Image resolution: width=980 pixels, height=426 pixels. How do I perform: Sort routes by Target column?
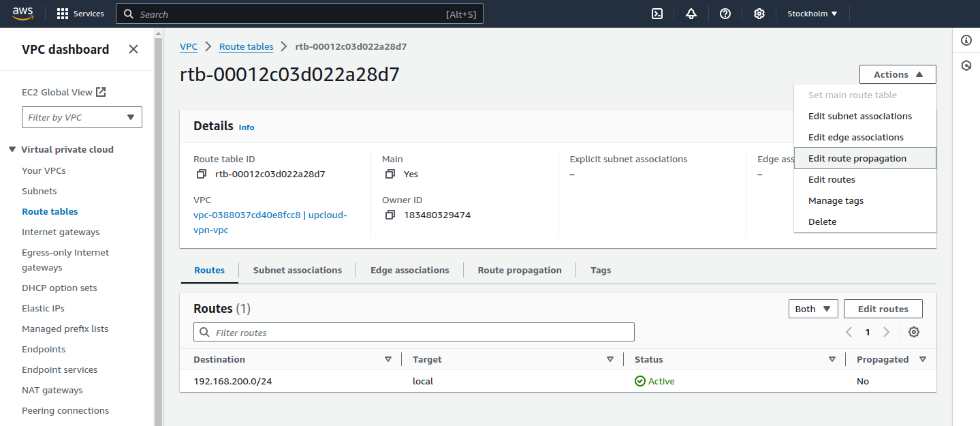[610, 359]
